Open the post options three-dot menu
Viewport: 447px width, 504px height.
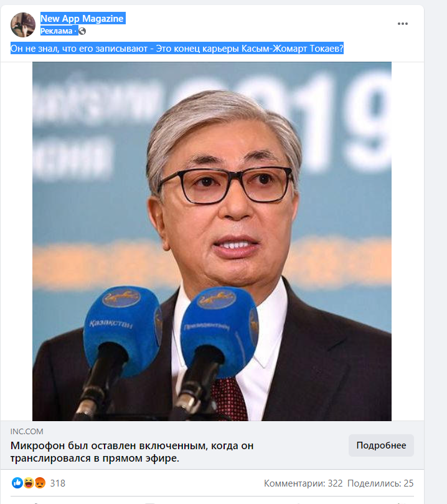(x=402, y=24)
